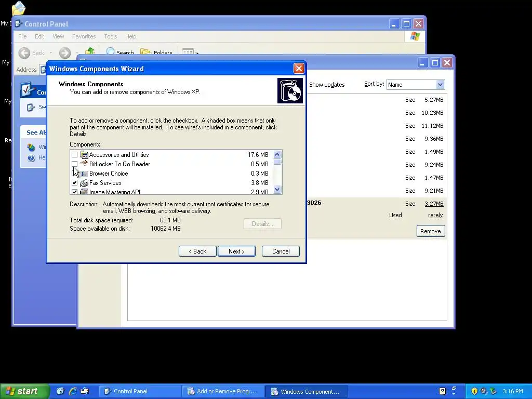Open the Edit menu in Control Panel
532x399 pixels.
click(x=39, y=36)
